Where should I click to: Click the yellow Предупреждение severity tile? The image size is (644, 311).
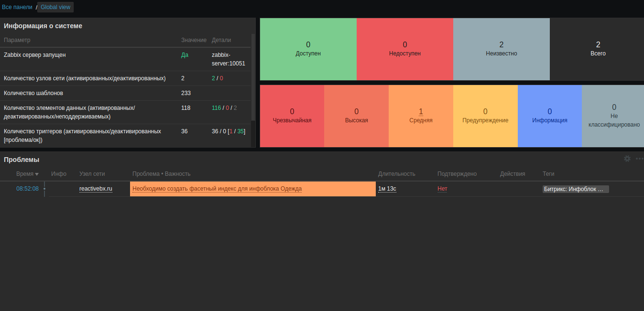(x=485, y=116)
